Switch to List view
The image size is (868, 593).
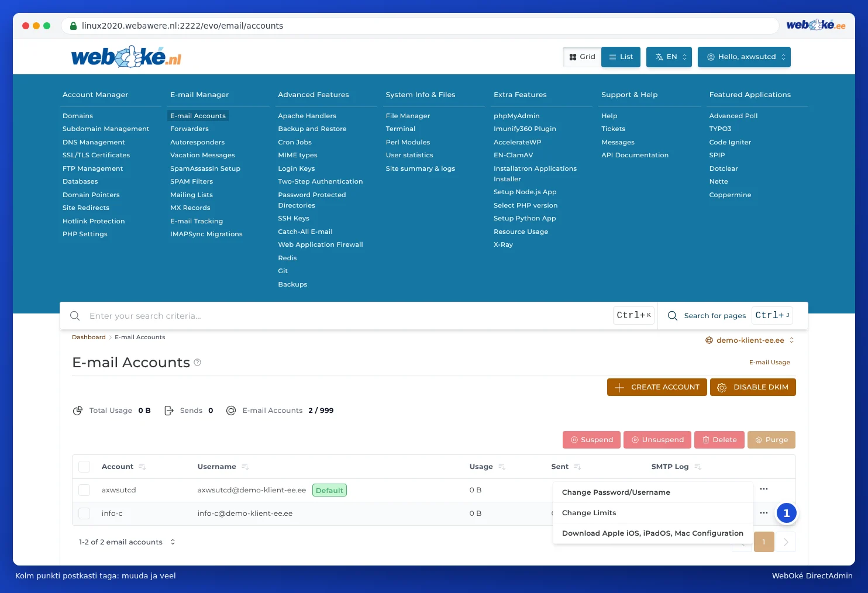pyautogui.click(x=621, y=57)
